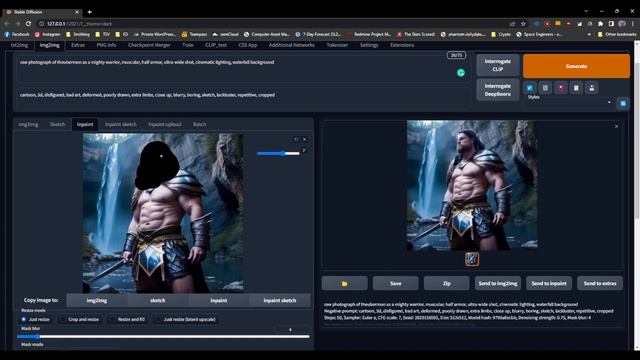The image size is (640, 360).
Task: Run Interrogate CLIP on the image
Action: coord(498,65)
